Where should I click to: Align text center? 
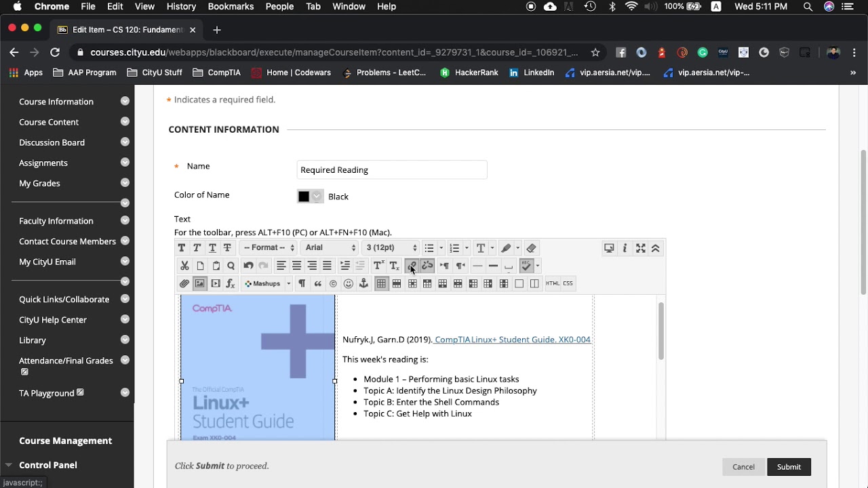point(297,266)
